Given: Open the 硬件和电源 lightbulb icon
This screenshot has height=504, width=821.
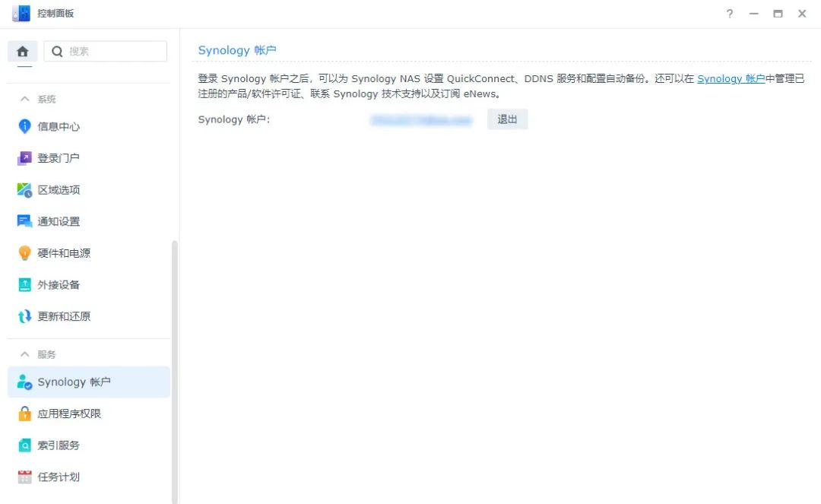Looking at the screenshot, I should (x=24, y=253).
